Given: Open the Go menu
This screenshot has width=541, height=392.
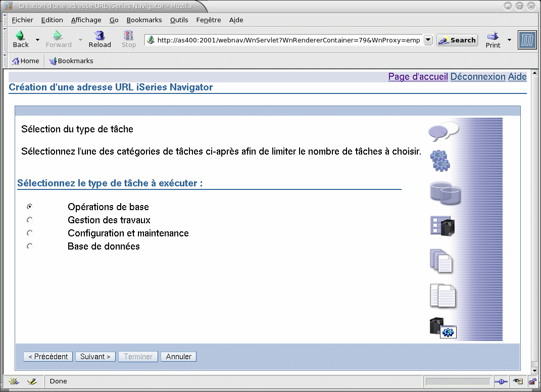Looking at the screenshot, I should click(114, 20).
